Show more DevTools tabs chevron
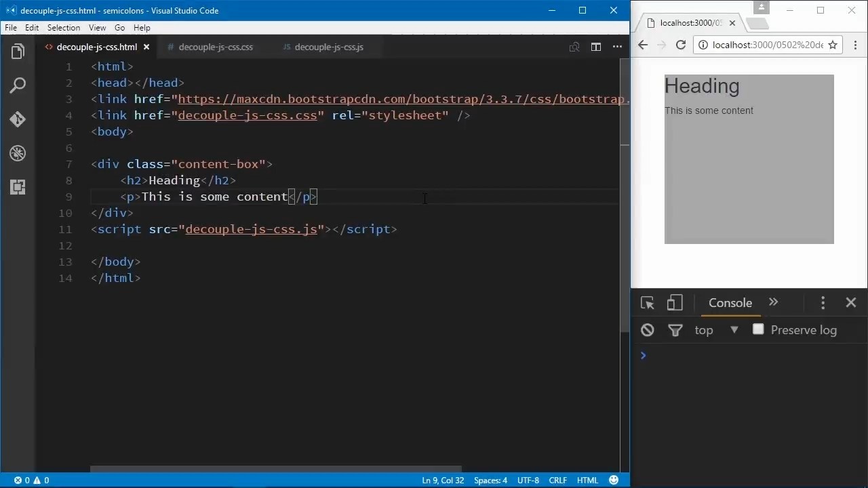 773,302
